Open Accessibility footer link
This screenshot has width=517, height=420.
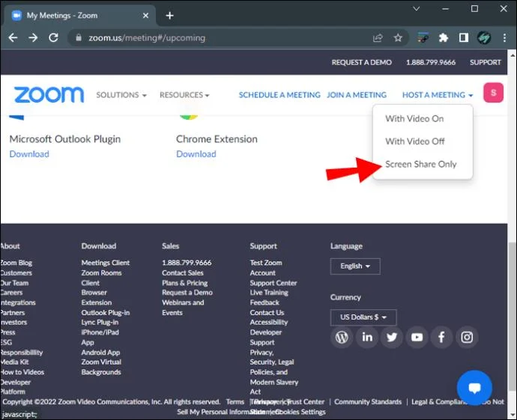coord(269,322)
